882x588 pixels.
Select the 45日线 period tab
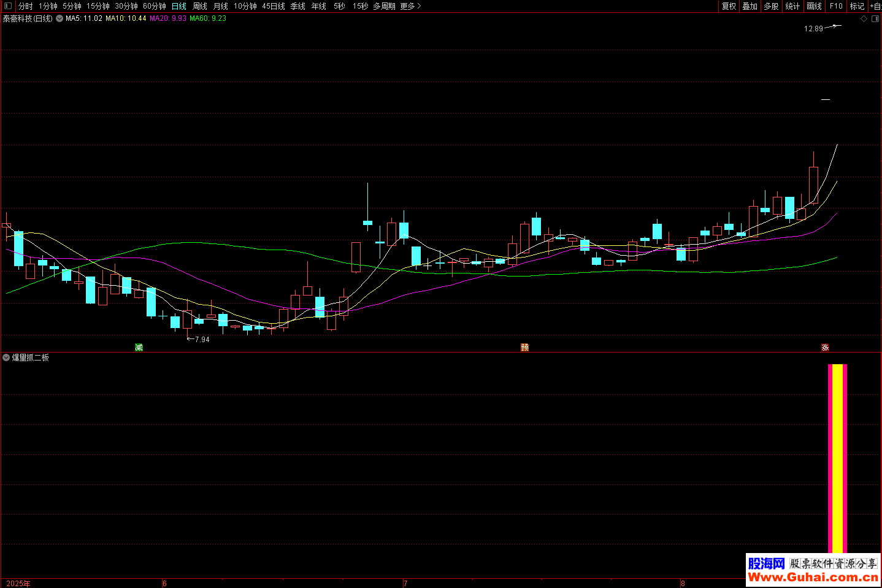(274, 6)
